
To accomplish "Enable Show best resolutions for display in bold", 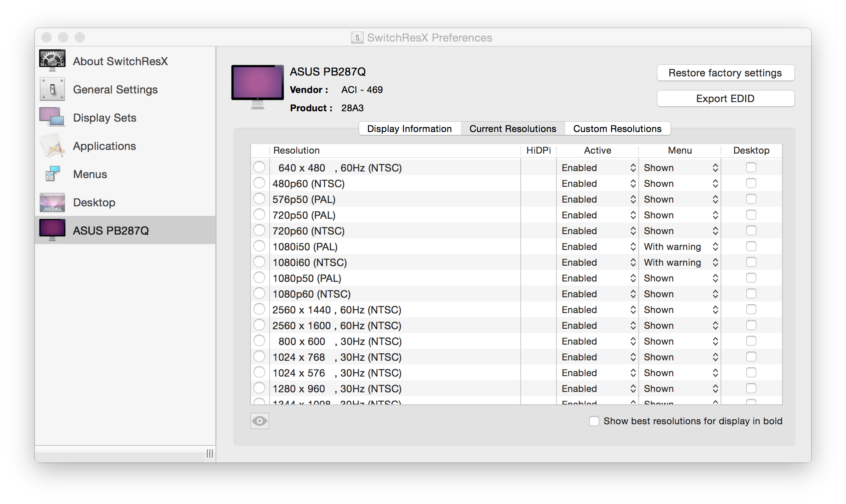I will click(x=594, y=421).
